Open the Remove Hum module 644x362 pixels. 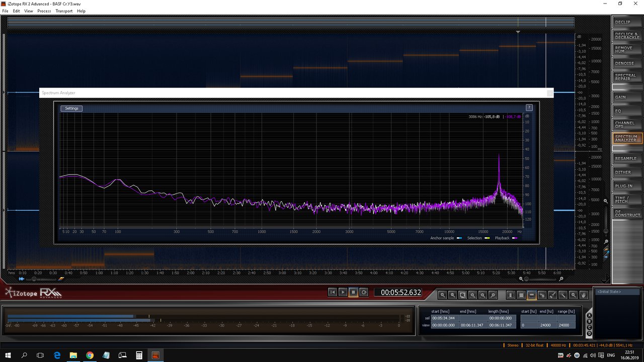[626, 49]
